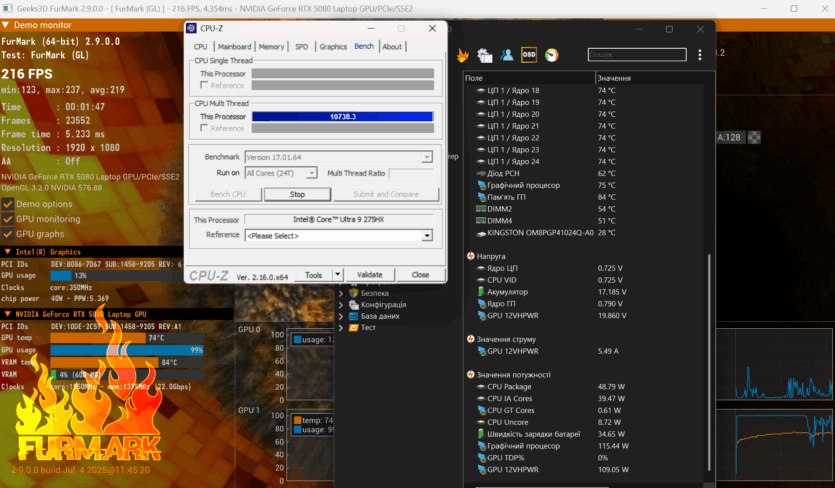Image resolution: width=835 pixels, height=488 pixels.
Task: Switch to the Mainboard tab
Action: tap(235, 47)
